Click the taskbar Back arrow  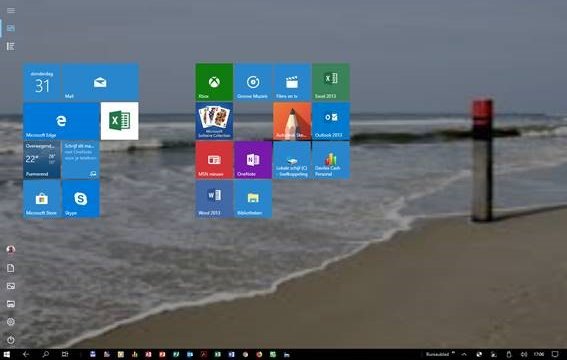(26, 354)
